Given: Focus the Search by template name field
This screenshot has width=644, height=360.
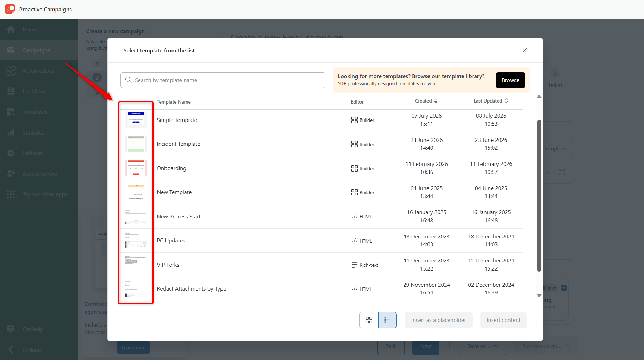Looking at the screenshot, I should (223, 80).
